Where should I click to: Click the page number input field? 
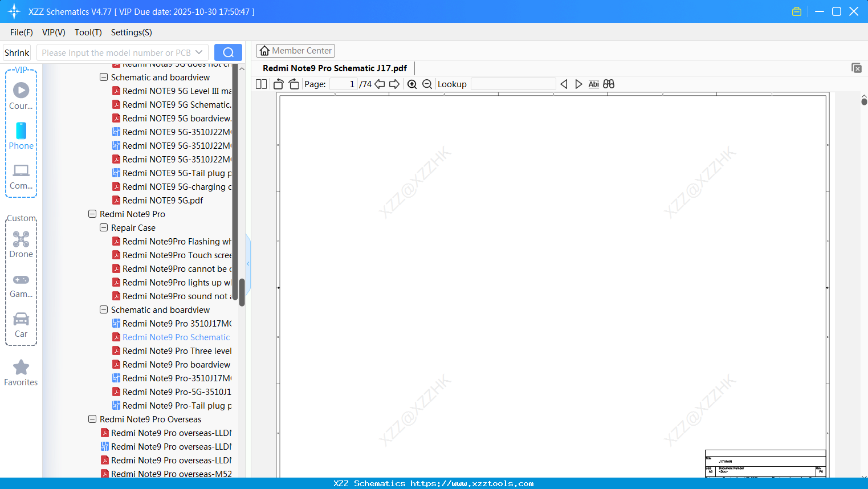(344, 84)
